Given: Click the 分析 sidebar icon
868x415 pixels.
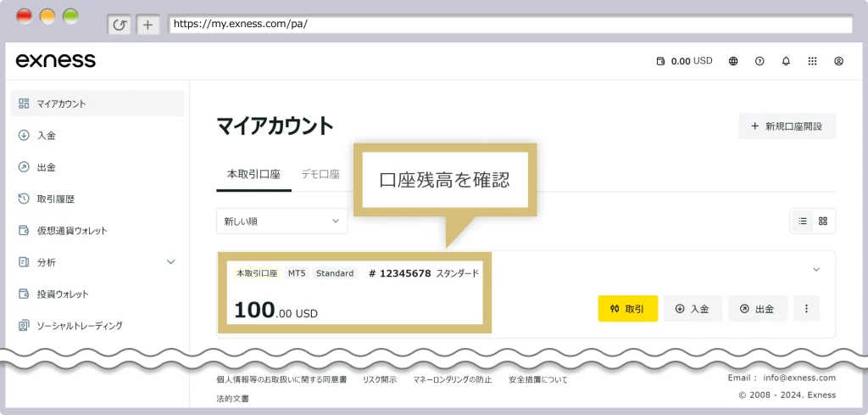Looking at the screenshot, I should [23, 262].
